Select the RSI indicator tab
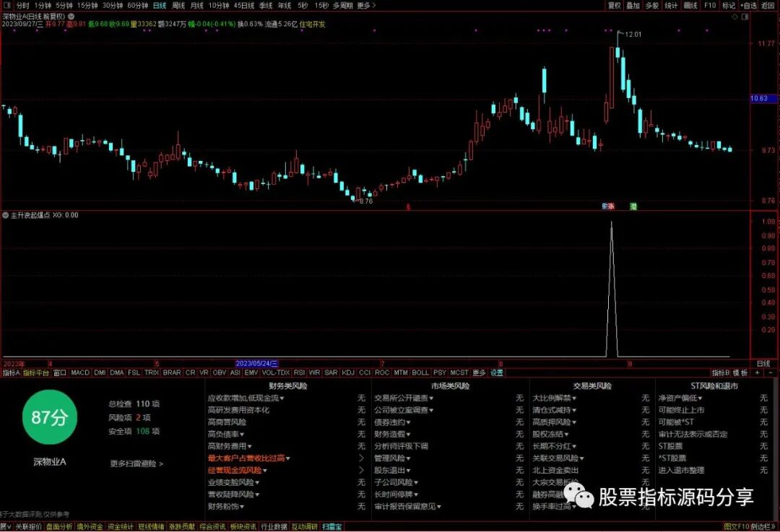This screenshot has width=780, height=532. click(300, 372)
